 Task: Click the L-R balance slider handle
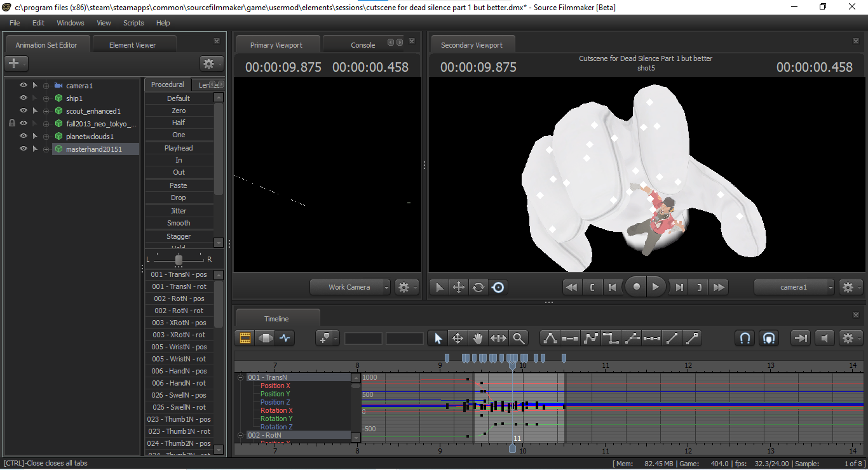tap(179, 259)
